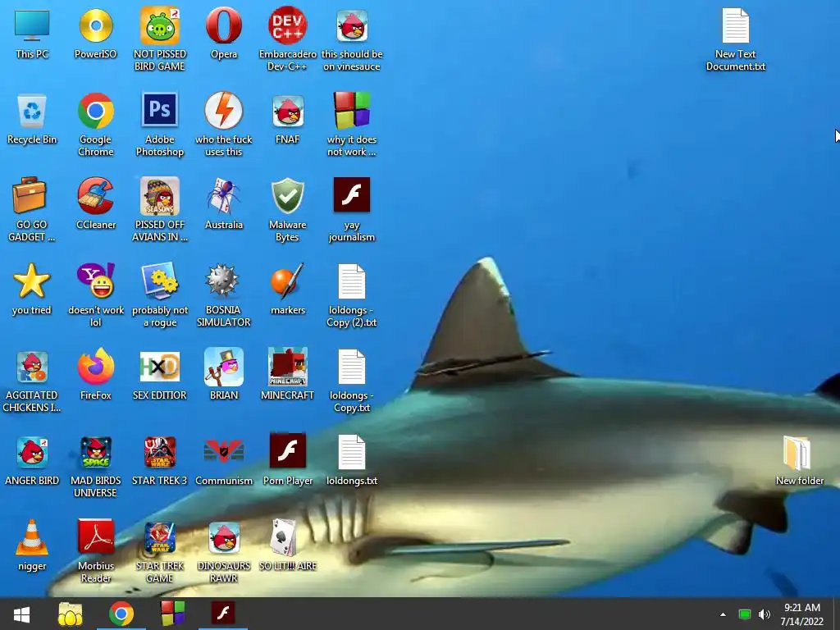Switch to the Flash taskbar app
This screenshot has width=840, height=630.
pos(223,614)
